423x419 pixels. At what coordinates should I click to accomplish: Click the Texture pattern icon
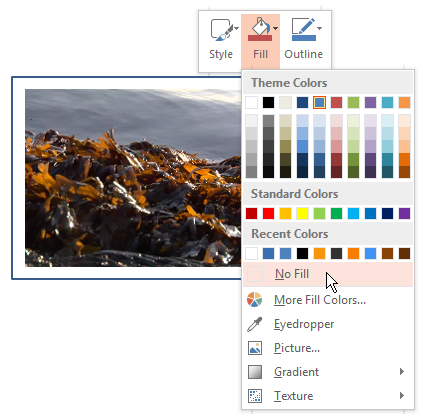(x=255, y=396)
